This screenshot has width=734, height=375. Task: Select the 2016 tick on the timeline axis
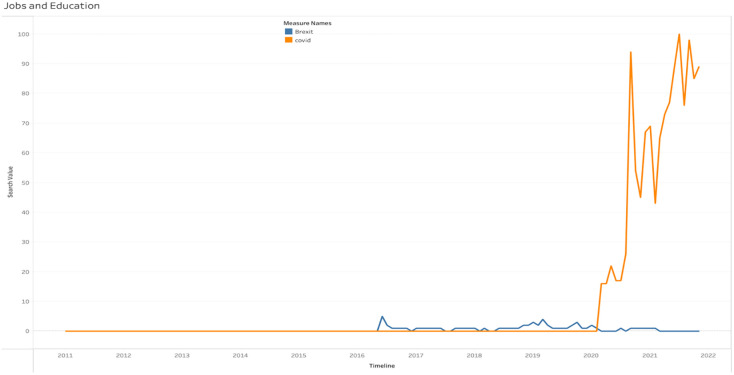click(357, 356)
